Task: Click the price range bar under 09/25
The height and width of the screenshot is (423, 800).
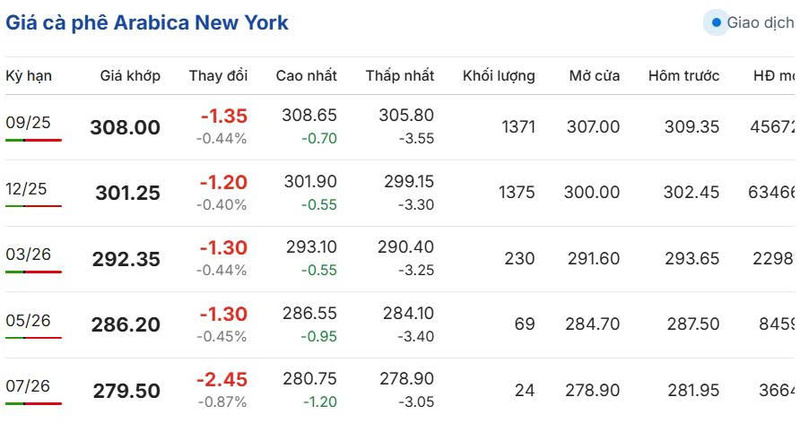Action: tap(34, 140)
